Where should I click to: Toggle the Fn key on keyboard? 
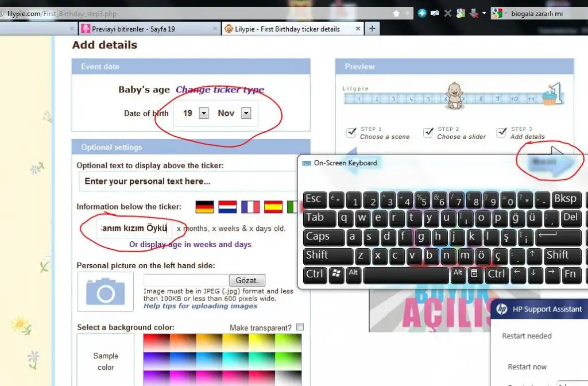pyautogui.click(x=572, y=274)
